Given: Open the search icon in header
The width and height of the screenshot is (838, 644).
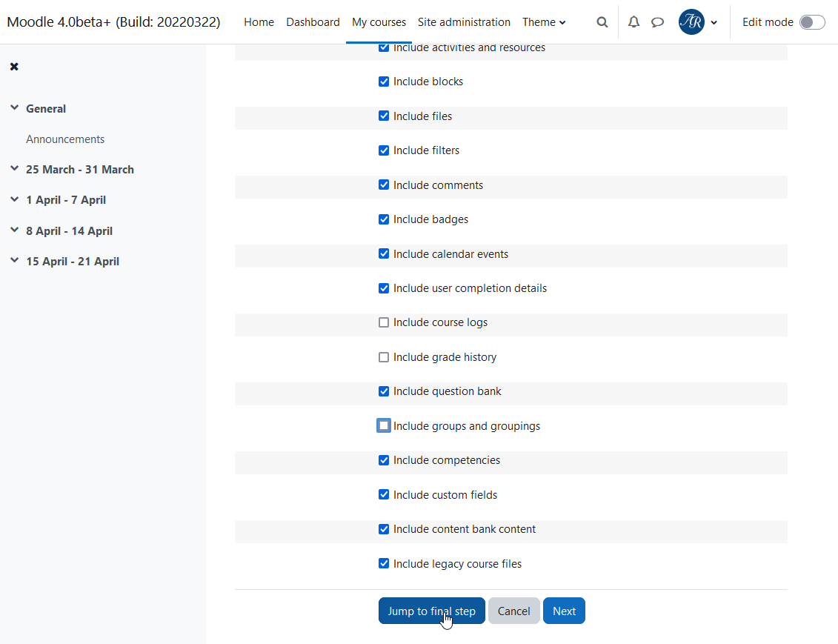Looking at the screenshot, I should point(602,22).
